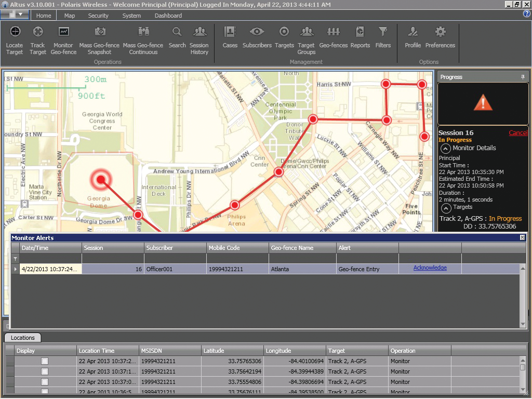Close the Monitor Alerts panel

pos(522,237)
